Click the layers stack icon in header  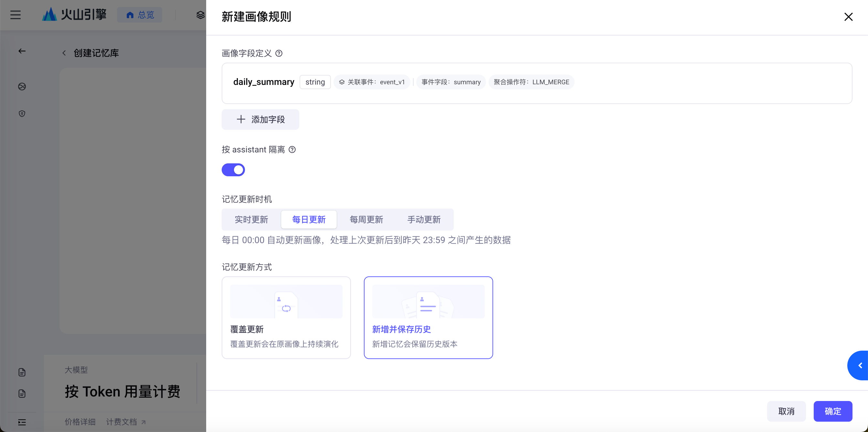pos(200,15)
